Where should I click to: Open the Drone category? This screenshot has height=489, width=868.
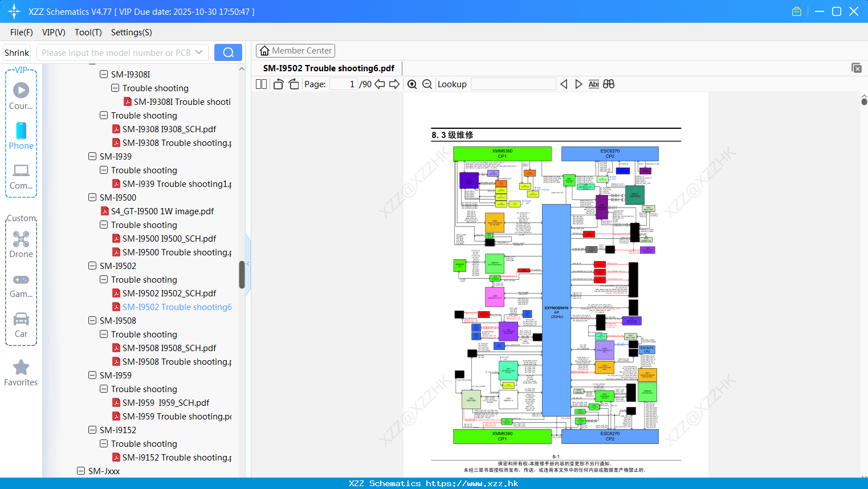coord(21,244)
